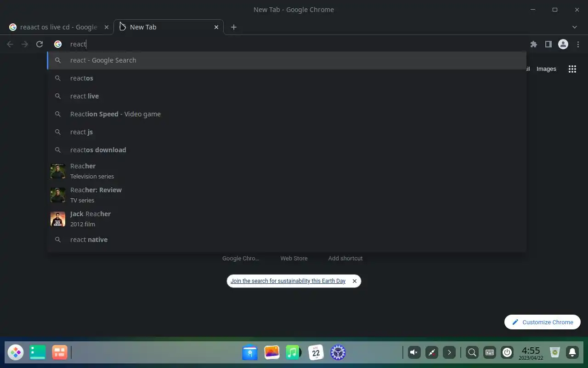Open the taskbar launcher icon
This screenshot has width=588, height=368.
16,353
